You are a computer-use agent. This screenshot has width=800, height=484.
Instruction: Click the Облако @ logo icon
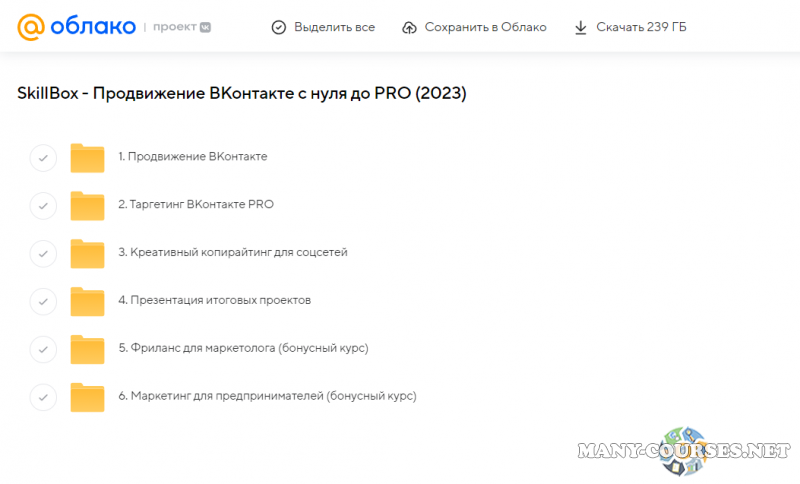pyautogui.click(x=31, y=27)
